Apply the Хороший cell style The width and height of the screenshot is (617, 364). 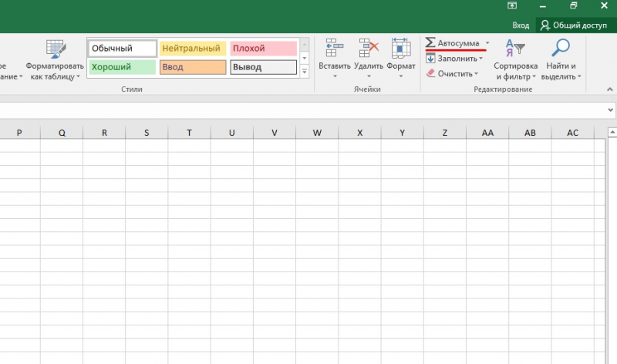pyautogui.click(x=123, y=67)
